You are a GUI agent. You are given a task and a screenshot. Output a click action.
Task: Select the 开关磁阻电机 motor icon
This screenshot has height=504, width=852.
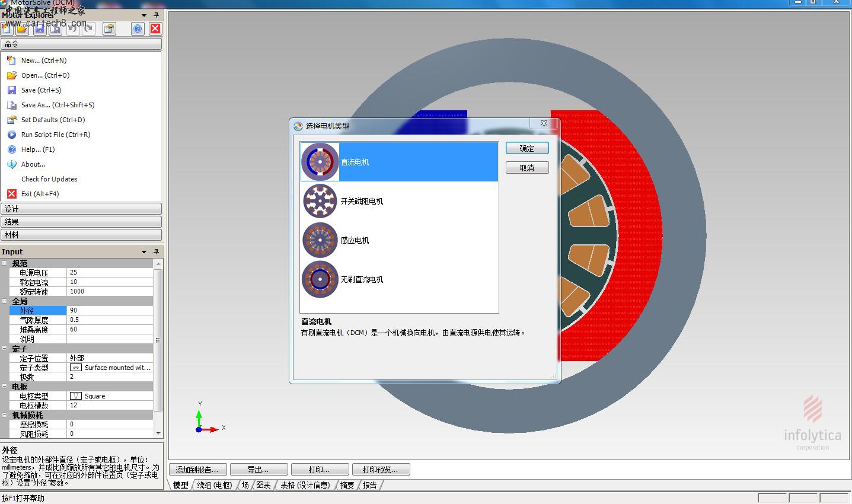tap(320, 201)
